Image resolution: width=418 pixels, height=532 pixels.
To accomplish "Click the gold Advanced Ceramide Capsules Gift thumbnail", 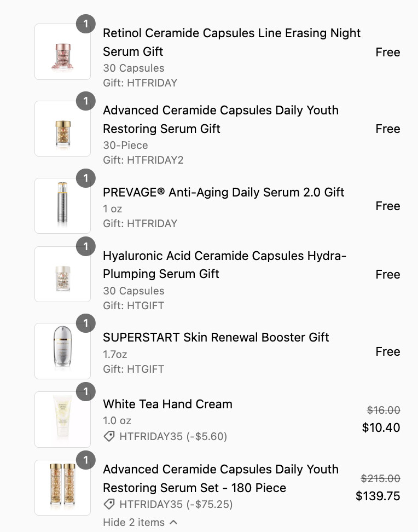I will point(62,129).
